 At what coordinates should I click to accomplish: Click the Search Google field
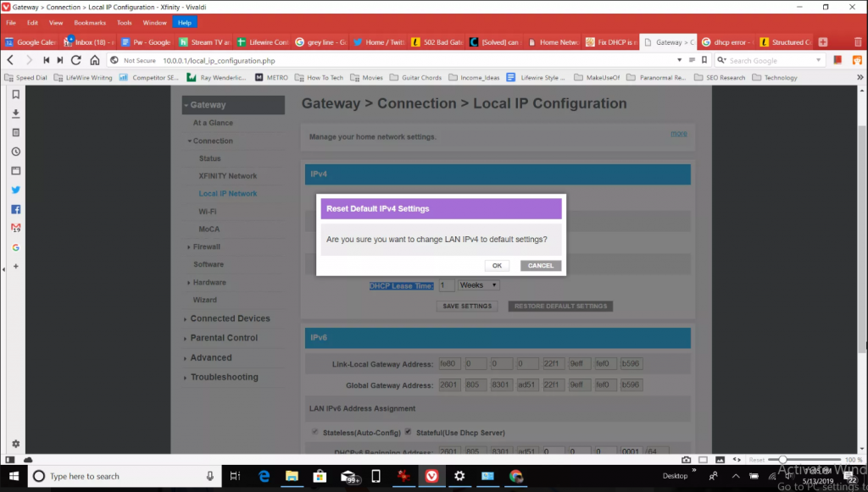[x=770, y=60]
